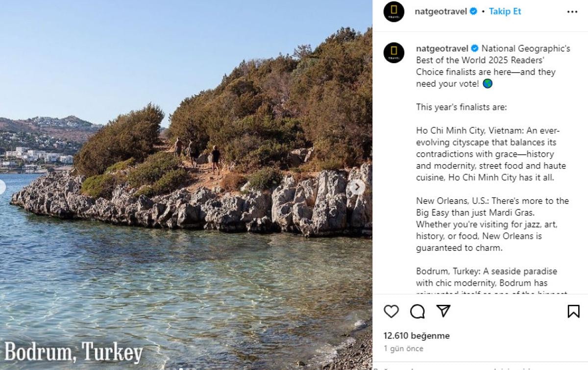Go back to the previous carousel photo
The width and height of the screenshot is (588, 370).
2,187
